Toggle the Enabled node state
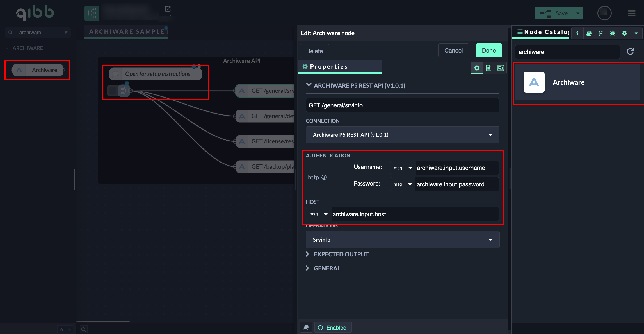644x334 pixels. [333, 328]
